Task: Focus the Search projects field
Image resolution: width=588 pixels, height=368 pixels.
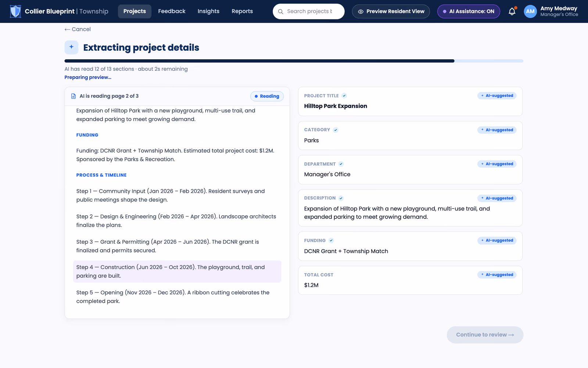Action: tap(309, 11)
